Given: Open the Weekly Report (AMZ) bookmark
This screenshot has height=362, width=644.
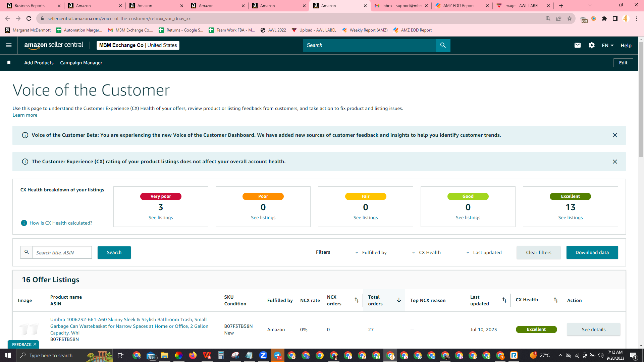Looking at the screenshot, I should pyautogui.click(x=365, y=30).
